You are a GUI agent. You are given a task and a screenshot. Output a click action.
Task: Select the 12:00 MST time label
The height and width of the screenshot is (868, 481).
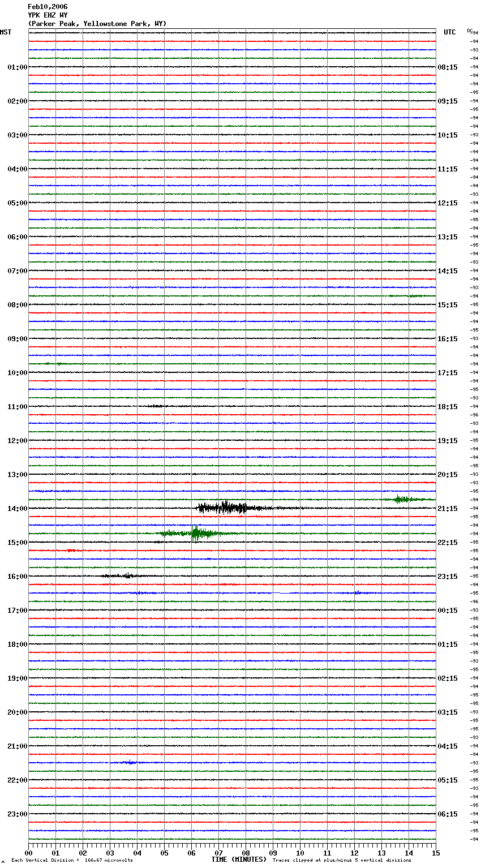[x=18, y=441]
